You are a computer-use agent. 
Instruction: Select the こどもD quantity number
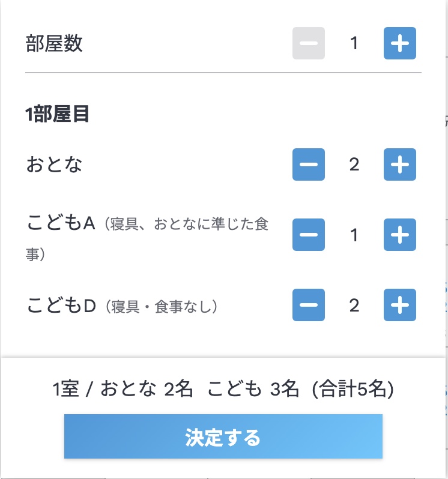tap(354, 305)
